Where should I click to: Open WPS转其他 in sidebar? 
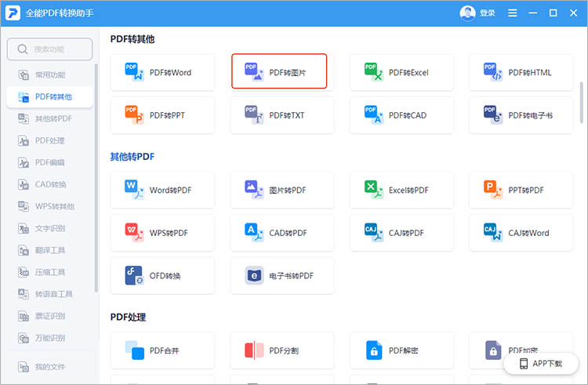coord(49,206)
